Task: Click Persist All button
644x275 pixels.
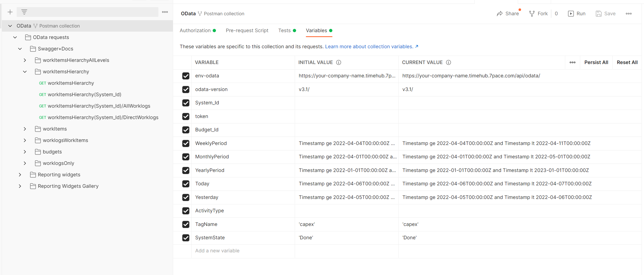Action: point(596,62)
